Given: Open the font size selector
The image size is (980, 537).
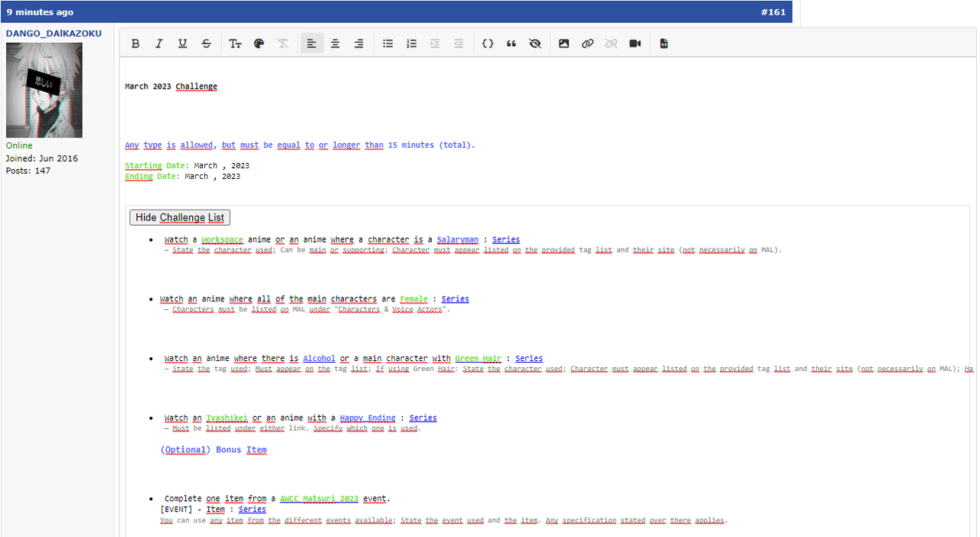Looking at the screenshot, I should (235, 43).
